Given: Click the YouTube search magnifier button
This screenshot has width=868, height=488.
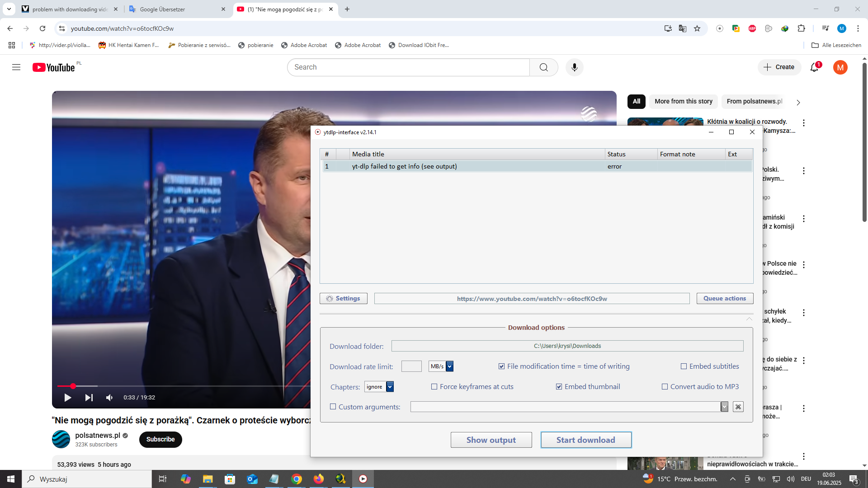Looking at the screenshot, I should pos(543,67).
